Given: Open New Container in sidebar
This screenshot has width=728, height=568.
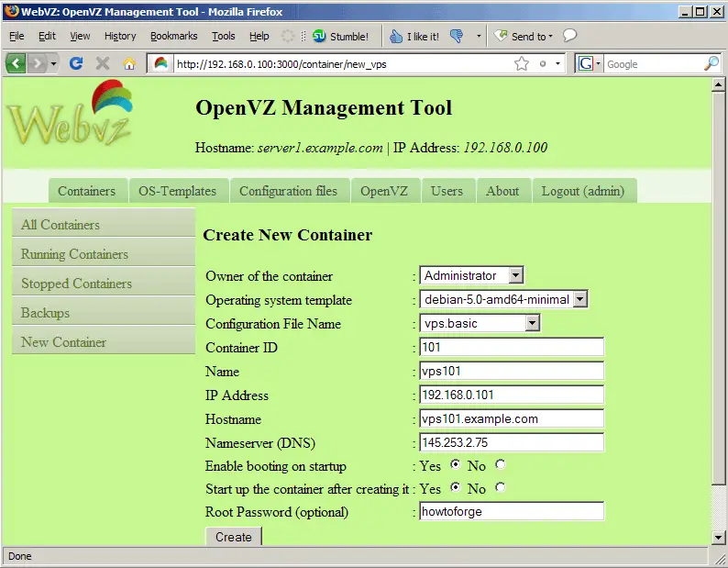Looking at the screenshot, I should [x=104, y=341].
